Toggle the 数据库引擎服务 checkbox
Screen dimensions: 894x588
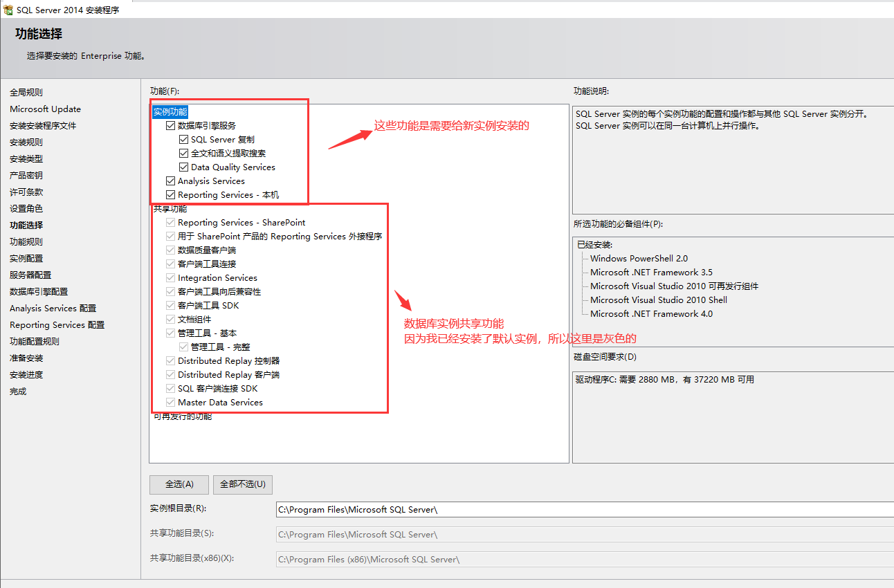click(170, 126)
